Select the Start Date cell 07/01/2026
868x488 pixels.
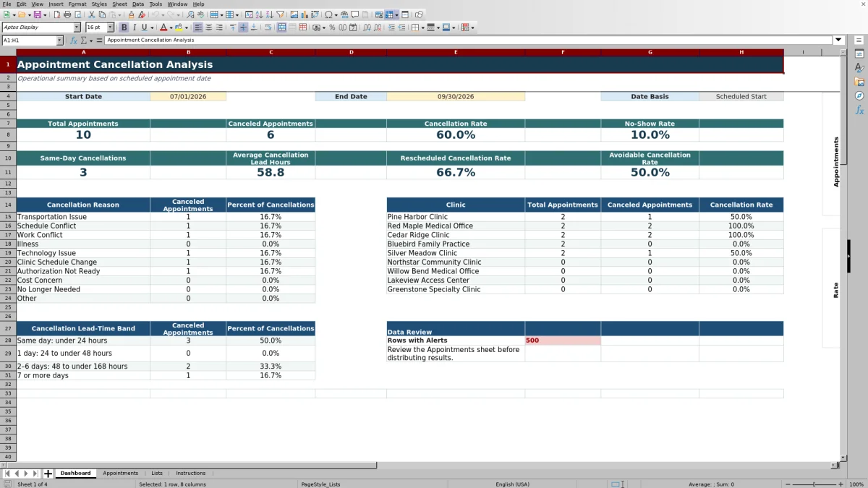click(x=188, y=97)
